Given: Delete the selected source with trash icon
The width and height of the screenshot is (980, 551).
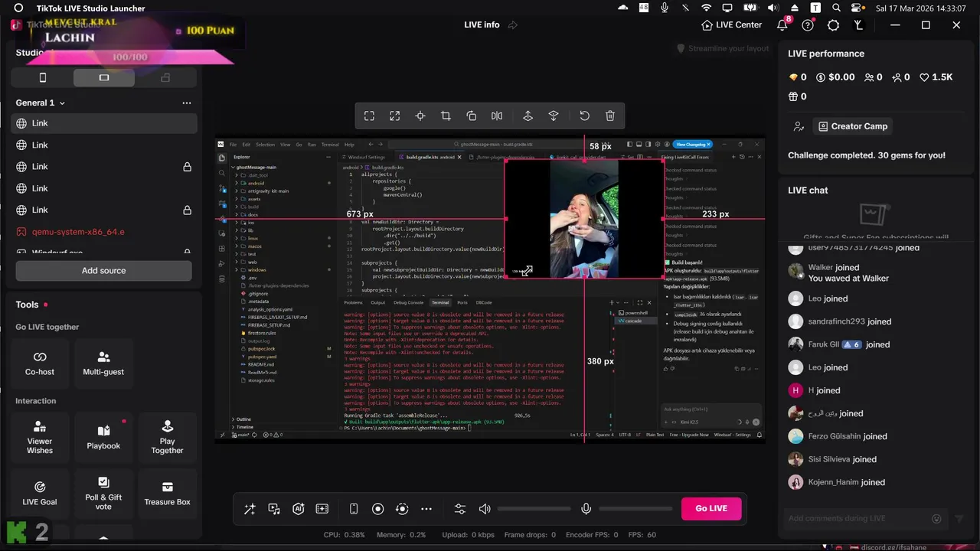Looking at the screenshot, I should 610,116.
